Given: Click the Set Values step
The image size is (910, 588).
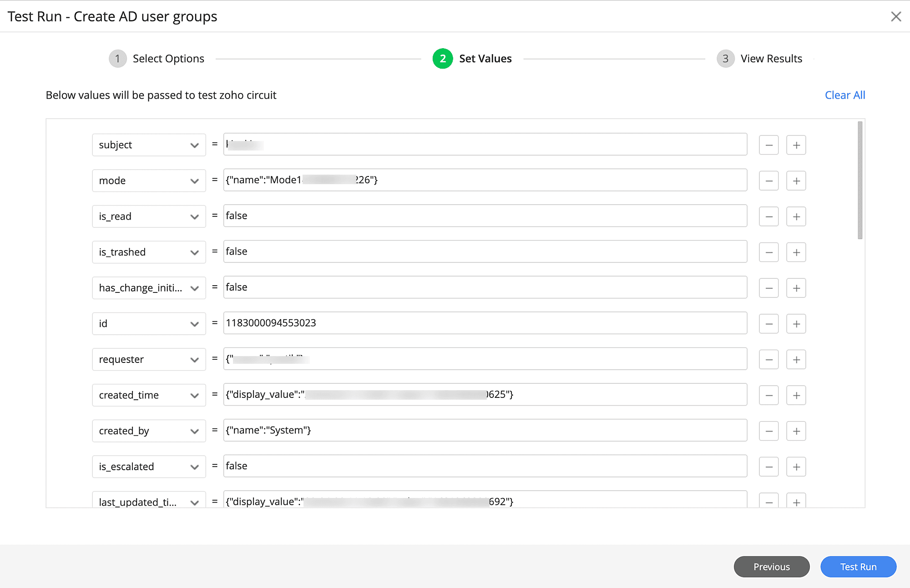Looking at the screenshot, I should pos(472,59).
